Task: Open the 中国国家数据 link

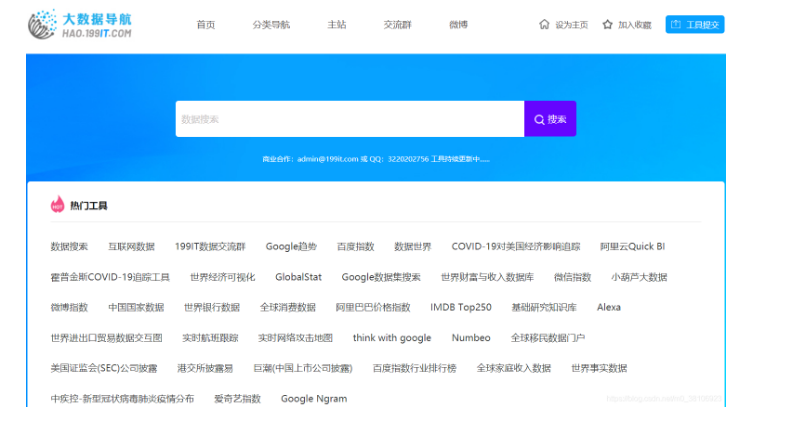Action: [136, 307]
